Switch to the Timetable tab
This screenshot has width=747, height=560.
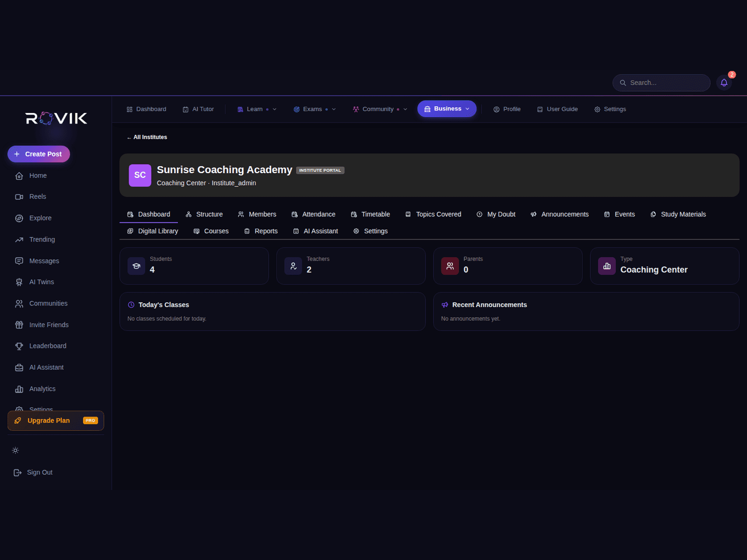370,214
